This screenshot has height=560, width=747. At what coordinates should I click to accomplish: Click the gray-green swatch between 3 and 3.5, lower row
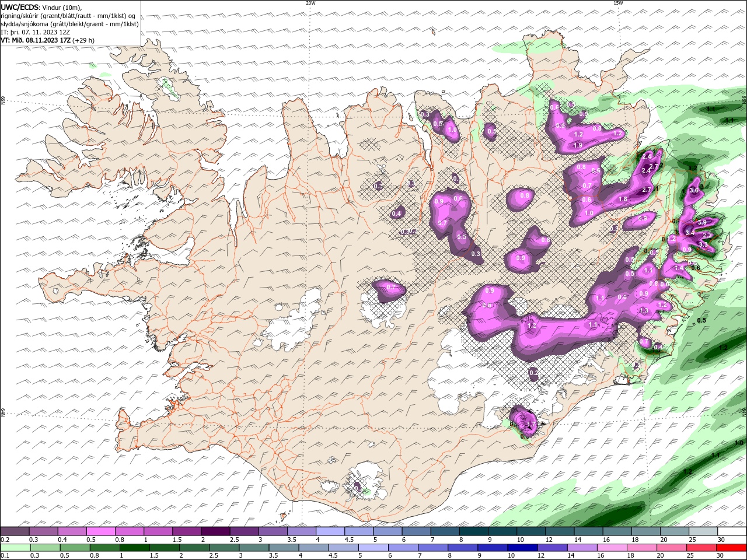pyautogui.click(x=254, y=548)
